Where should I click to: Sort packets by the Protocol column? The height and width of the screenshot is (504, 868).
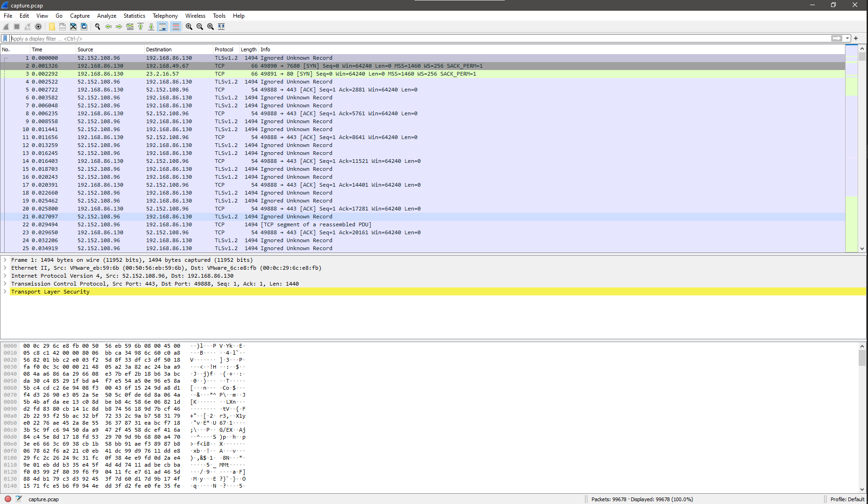tap(226, 49)
